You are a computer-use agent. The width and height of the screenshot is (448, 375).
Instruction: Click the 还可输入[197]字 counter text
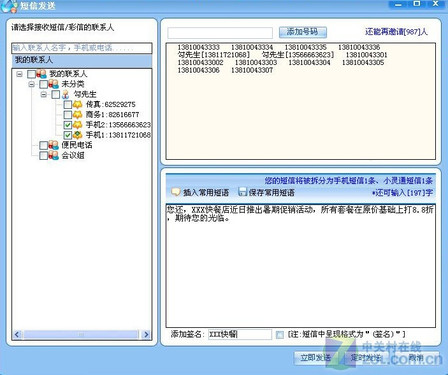(402, 193)
